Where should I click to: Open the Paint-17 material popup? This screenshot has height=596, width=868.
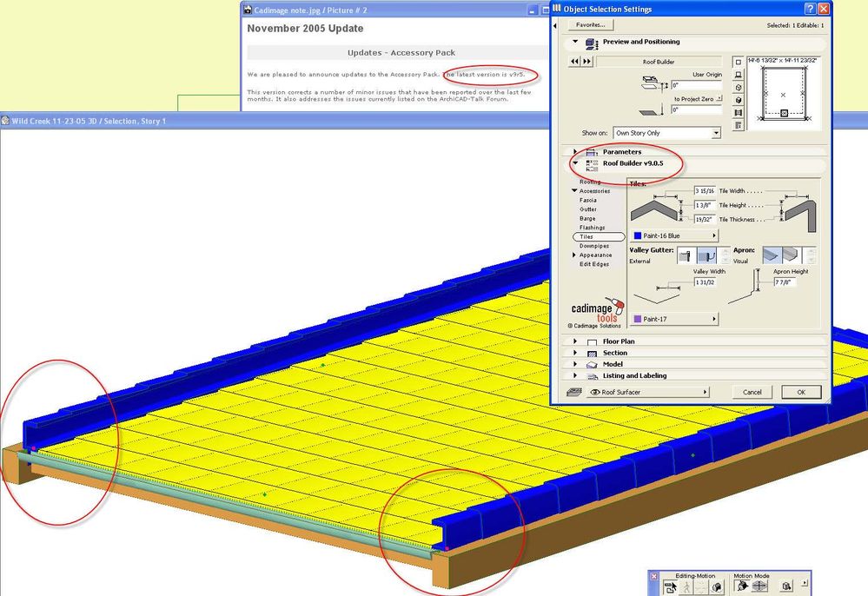tap(674, 320)
